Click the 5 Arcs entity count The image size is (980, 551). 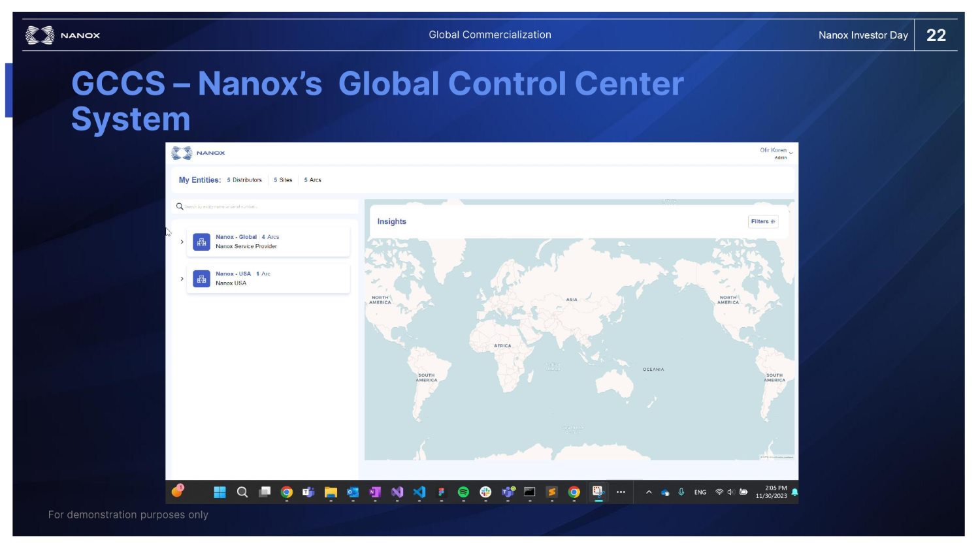pyautogui.click(x=313, y=180)
